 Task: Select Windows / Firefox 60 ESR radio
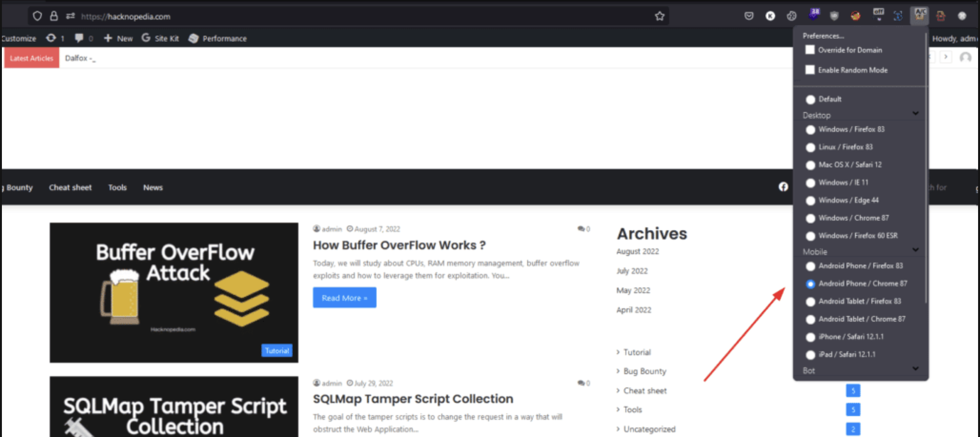coord(810,236)
